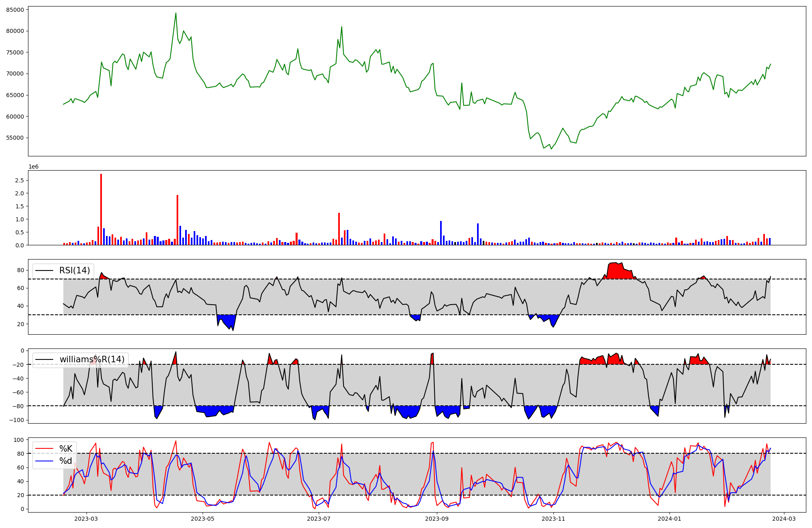Image resolution: width=812 pixels, height=528 pixels.
Task: Click the 1e6 scale label above the volume chart
Action: tap(33, 167)
